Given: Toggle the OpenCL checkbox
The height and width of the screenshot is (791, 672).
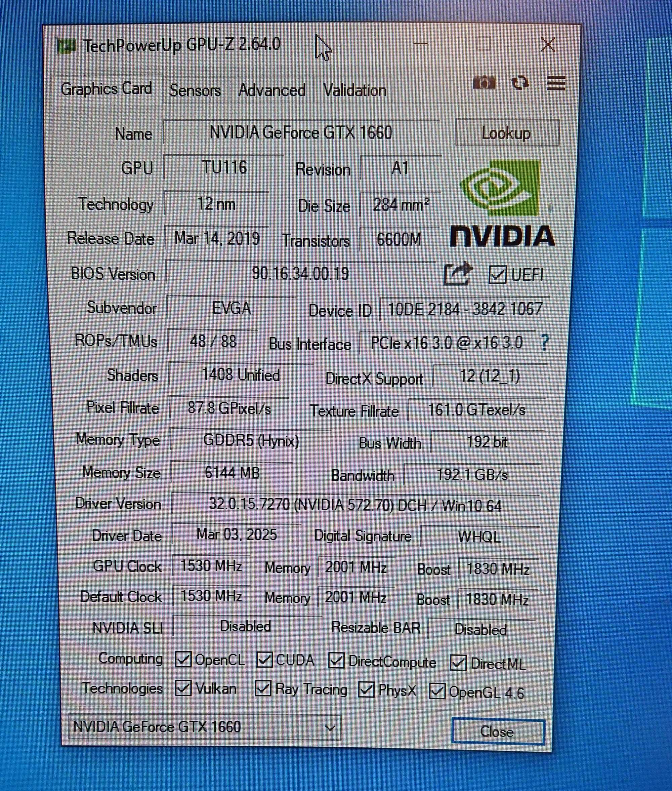Looking at the screenshot, I should pyautogui.click(x=183, y=659).
